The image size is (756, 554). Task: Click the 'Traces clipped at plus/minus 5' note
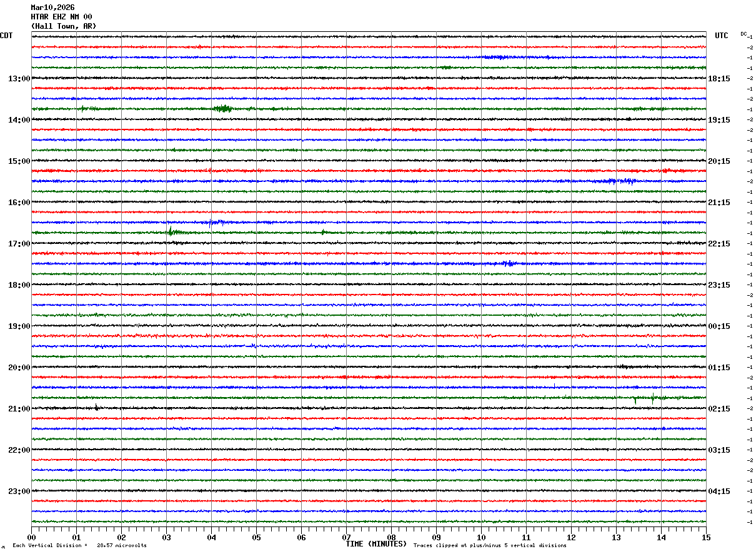(x=490, y=546)
